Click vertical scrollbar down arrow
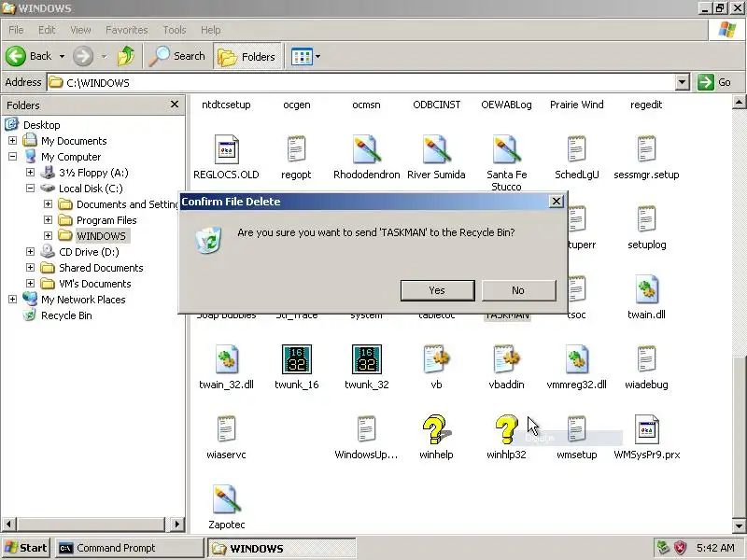 pyautogui.click(x=739, y=526)
